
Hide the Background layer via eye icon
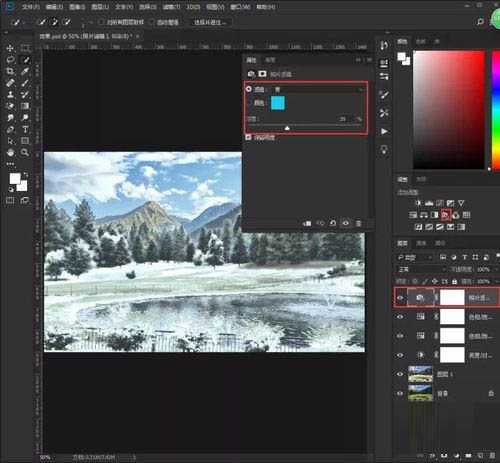click(x=400, y=393)
